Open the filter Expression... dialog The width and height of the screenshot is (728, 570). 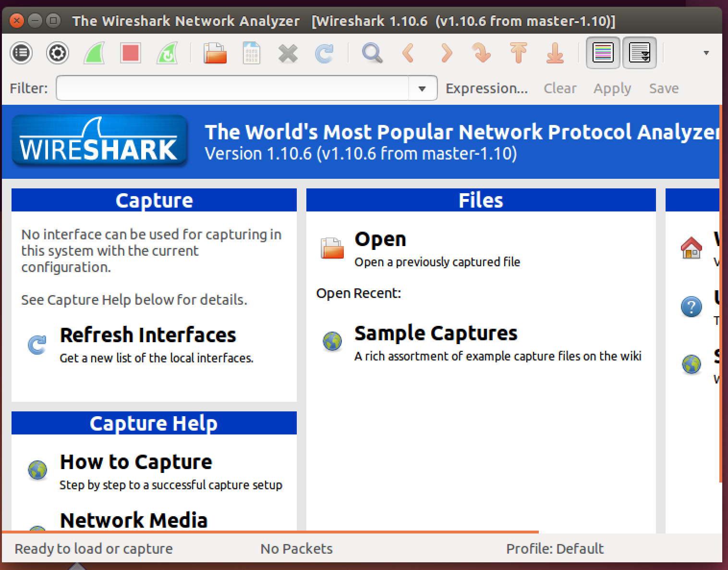tap(486, 88)
